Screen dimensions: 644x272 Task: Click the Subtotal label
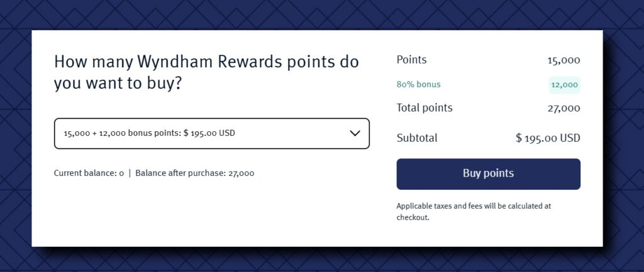point(416,138)
